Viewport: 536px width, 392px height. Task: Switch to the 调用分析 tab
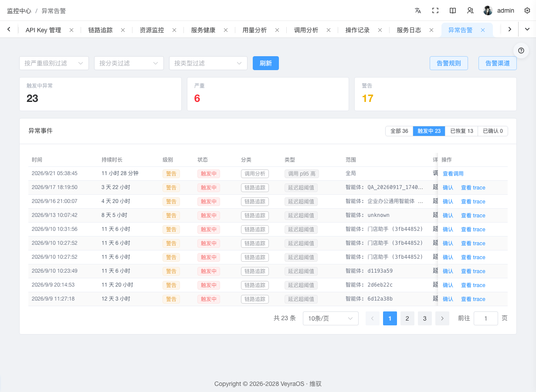click(x=306, y=30)
